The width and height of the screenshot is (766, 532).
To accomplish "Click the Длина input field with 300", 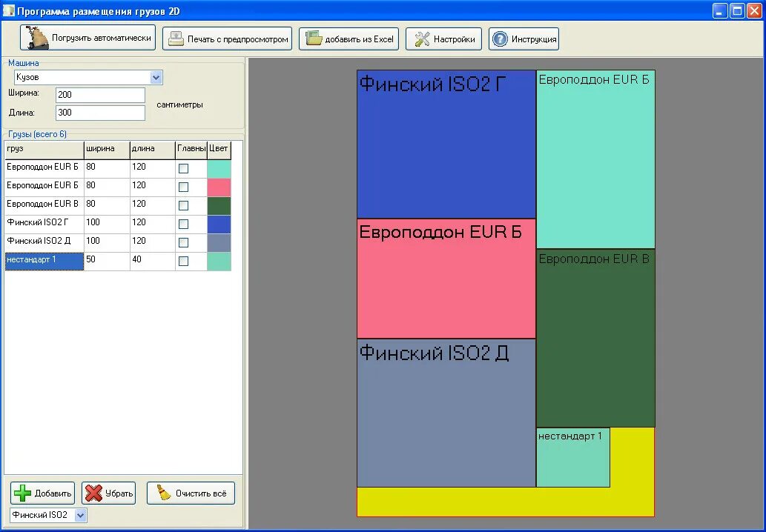I will [100, 113].
